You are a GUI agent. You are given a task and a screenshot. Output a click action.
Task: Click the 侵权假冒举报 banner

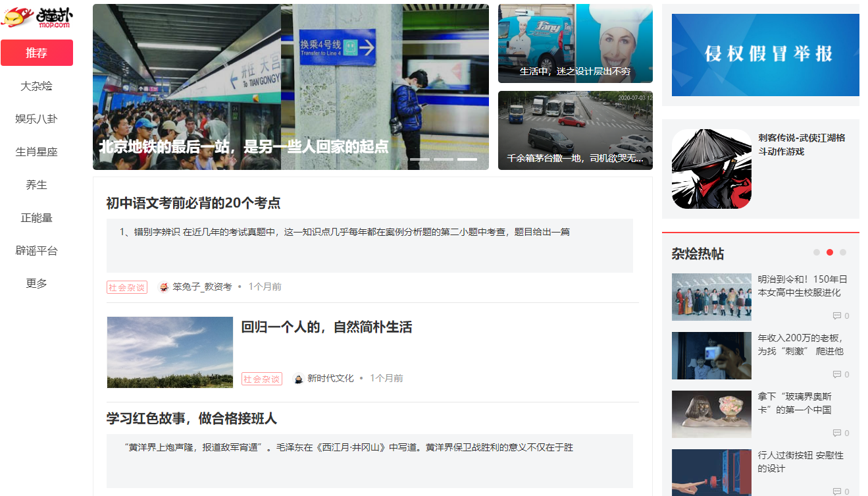pyautogui.click(x=764, y=55)
